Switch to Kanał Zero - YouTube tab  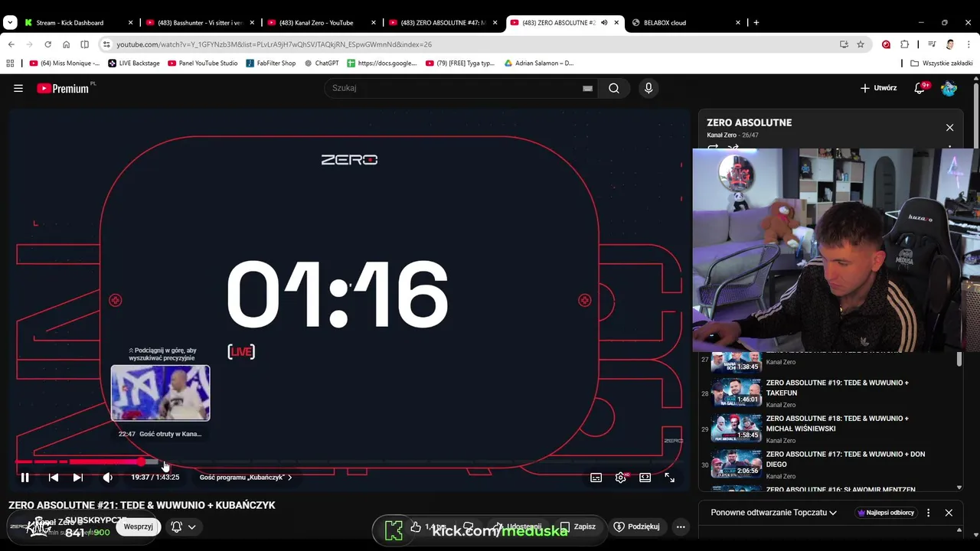(x=322, y=23)
